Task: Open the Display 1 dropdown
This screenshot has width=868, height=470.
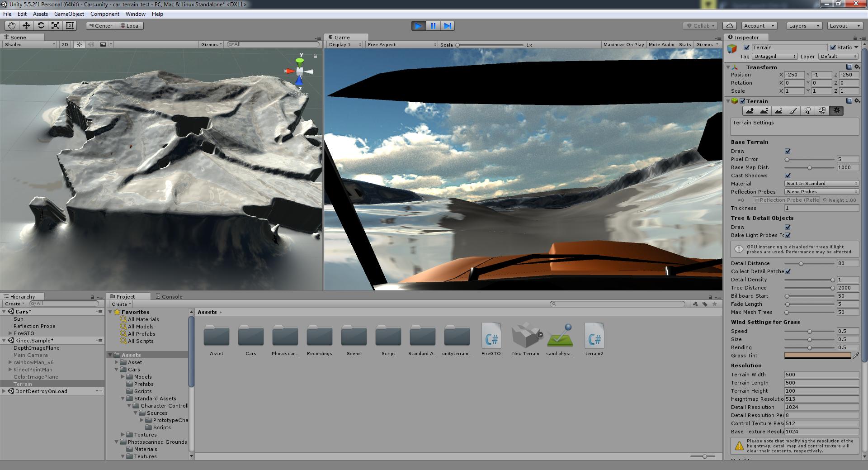Action: coord(345,44)
